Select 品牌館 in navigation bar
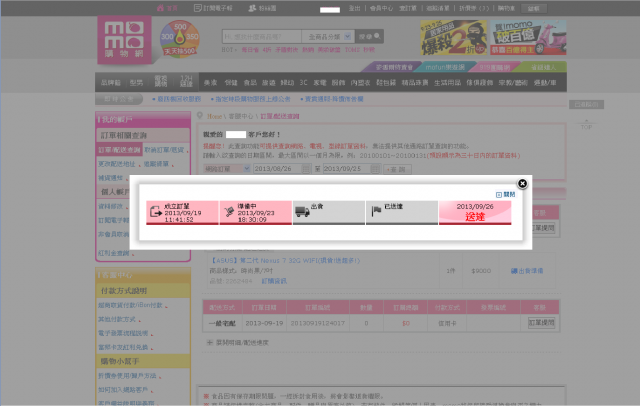The image size is (640, 406). pos(111,82)
